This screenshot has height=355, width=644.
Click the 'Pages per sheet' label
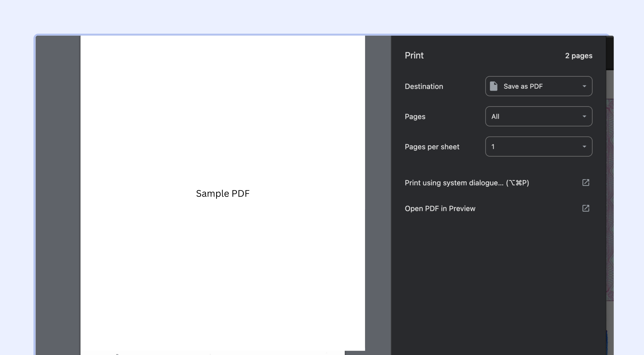(x=432, y=146)
